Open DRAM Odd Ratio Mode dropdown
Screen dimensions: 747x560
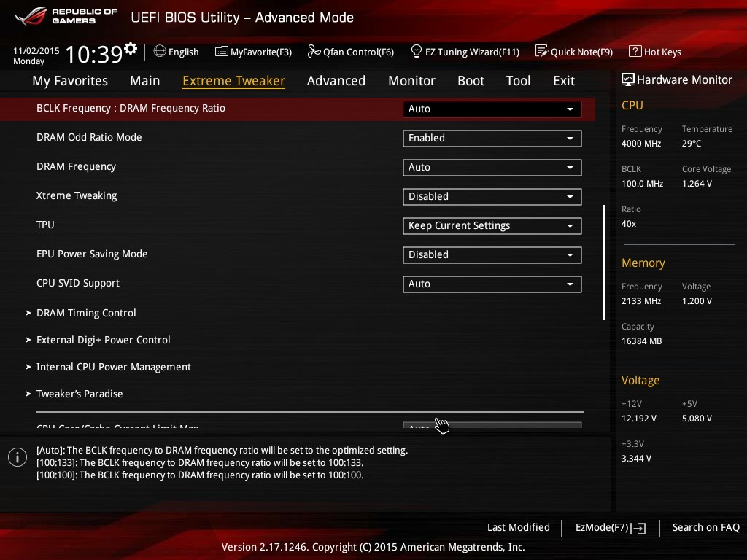[x=492, y=138]
